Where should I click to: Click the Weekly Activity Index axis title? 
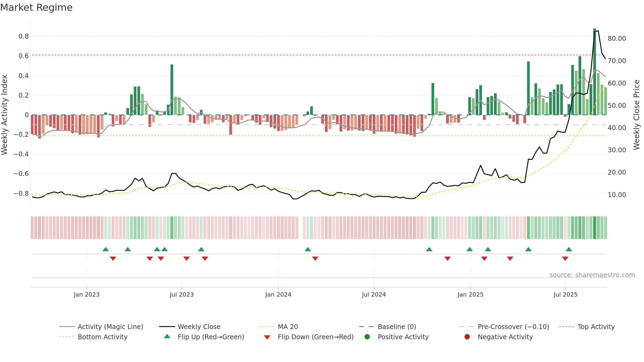(4, 115)
